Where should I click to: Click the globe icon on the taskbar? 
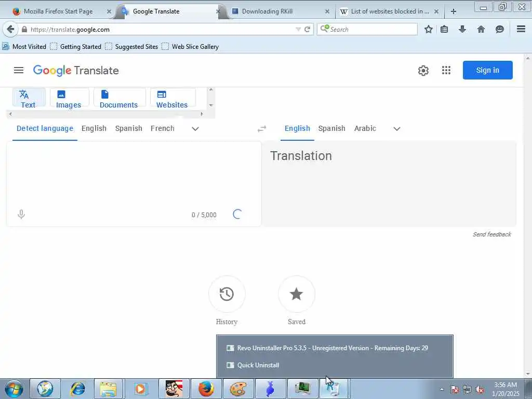pos(45,389)
